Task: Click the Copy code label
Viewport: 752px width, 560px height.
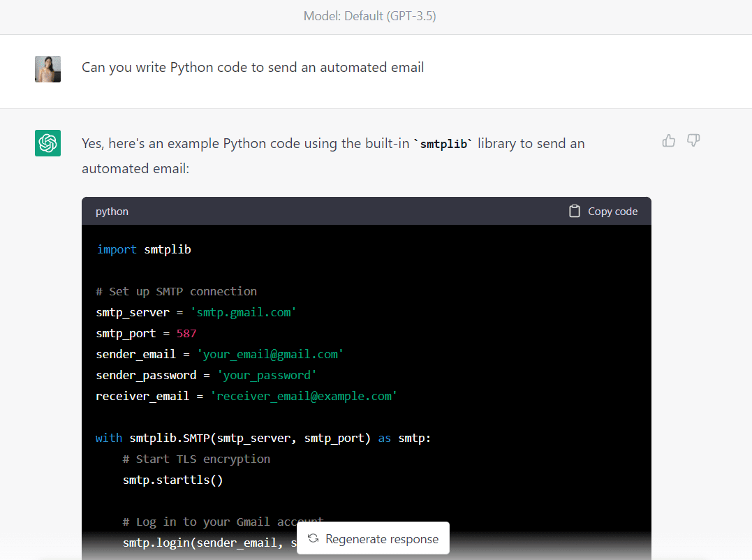Action: (612, 212)
